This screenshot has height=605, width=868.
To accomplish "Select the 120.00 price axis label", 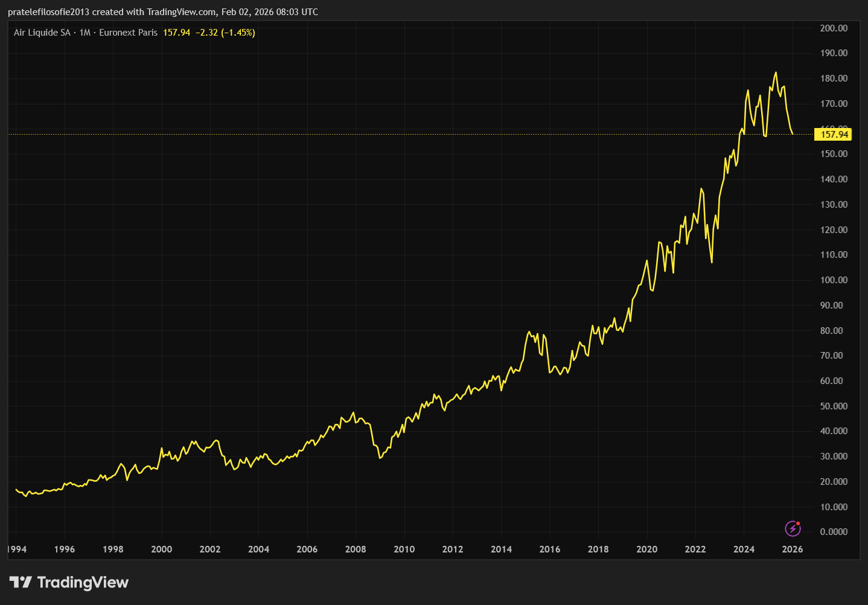I will [x=834, y=230].
